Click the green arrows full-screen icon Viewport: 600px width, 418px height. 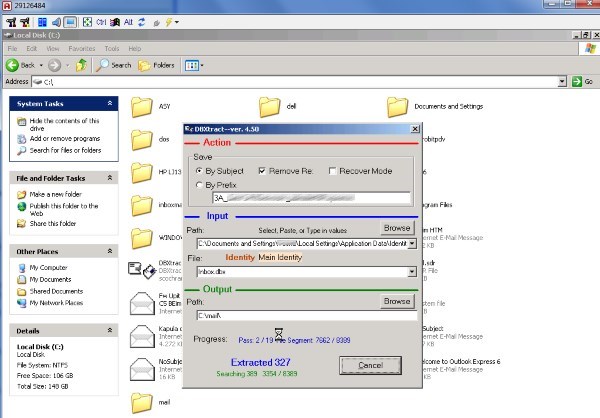pos(87,22)
